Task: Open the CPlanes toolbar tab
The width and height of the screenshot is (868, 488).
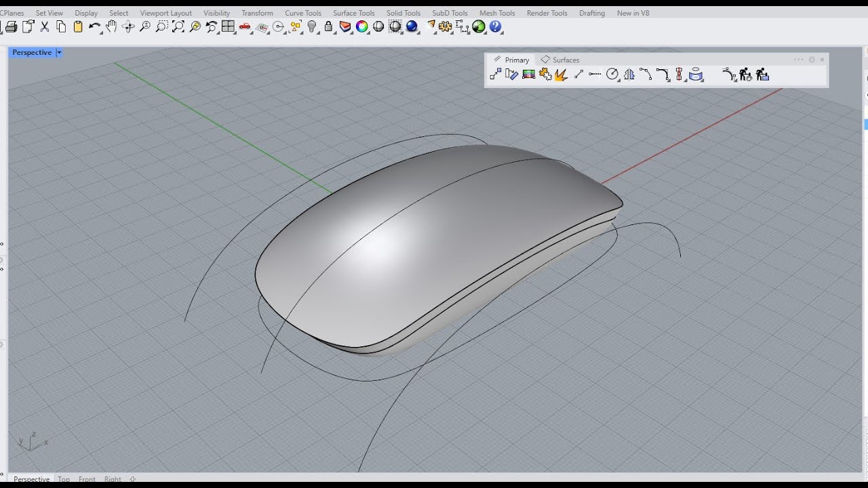Action: 12,13
